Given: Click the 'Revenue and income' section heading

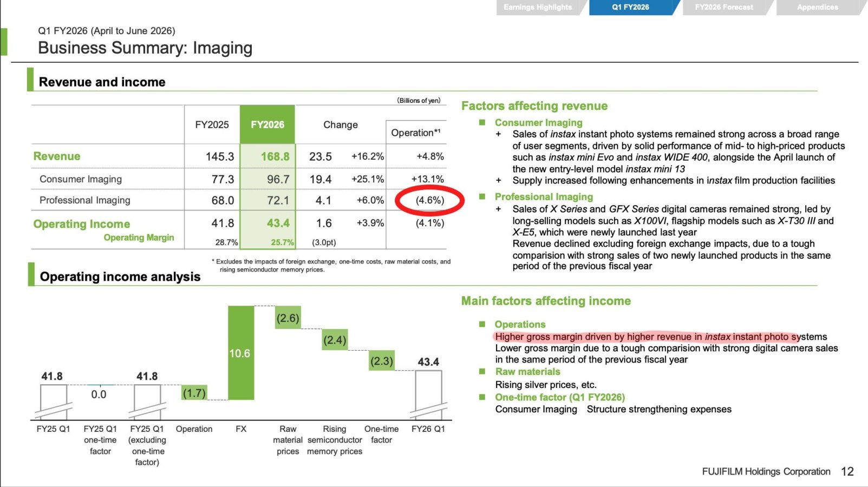Looking at the screenshot, I should pos(102,82).
